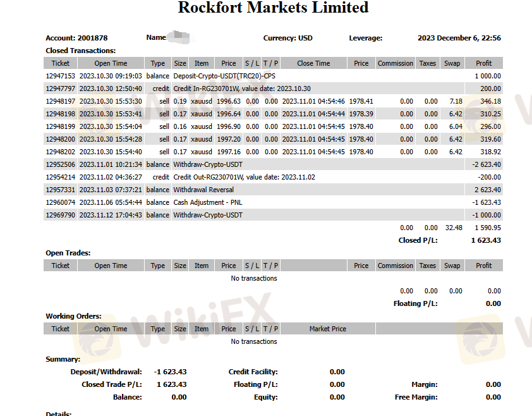Click the Working Orders: heading
This screenshot has height=416, width=532.
74,316
